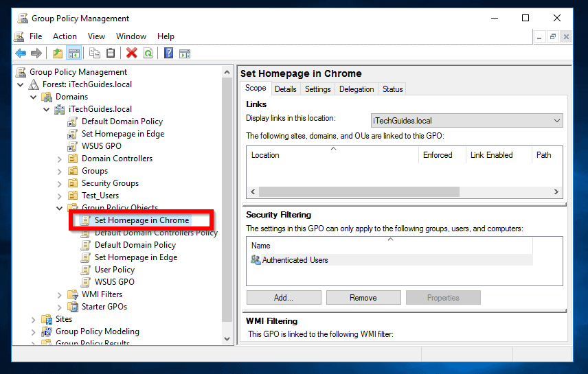This screenshot has height=374, width=588.
Task: Collapse the Group Policy Objects node
Action: (59, 209)
